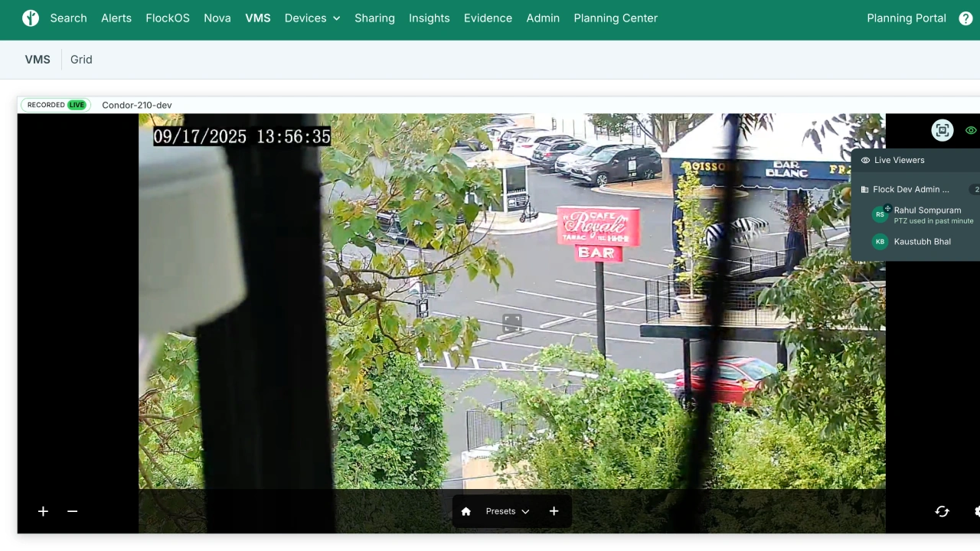Open Nova in the top navigation
The height and width of the screenshot is (551, 980).
pyautogui.click(x=217, y=18)
